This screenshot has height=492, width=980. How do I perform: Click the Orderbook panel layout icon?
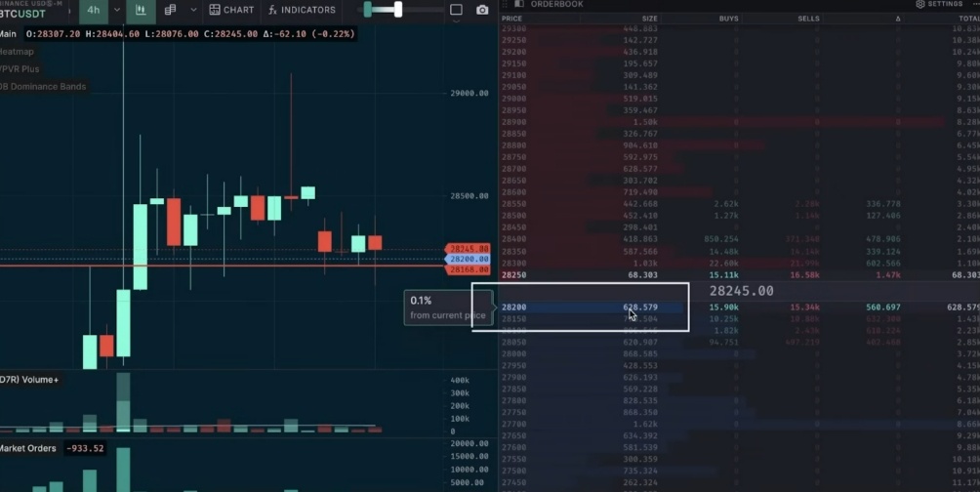518,4
